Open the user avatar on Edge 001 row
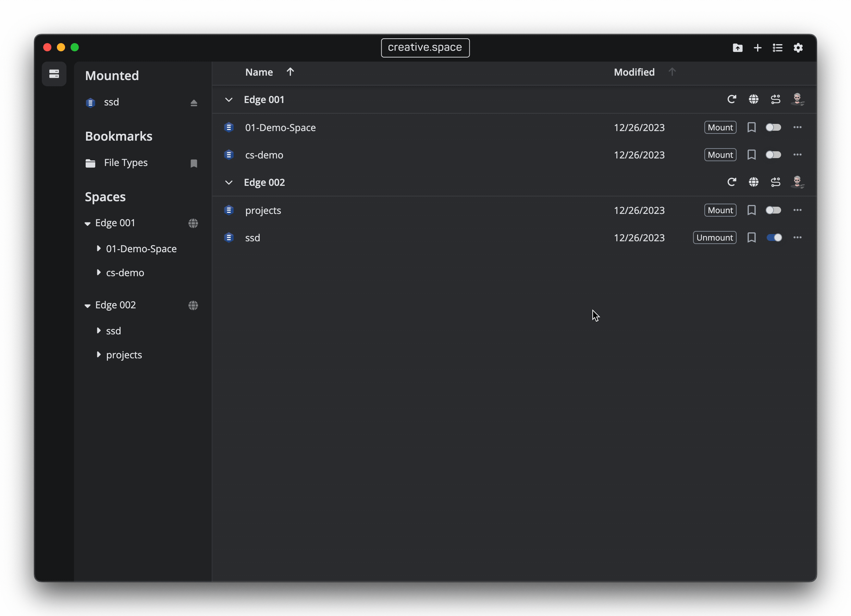 [x=797, y=99]
